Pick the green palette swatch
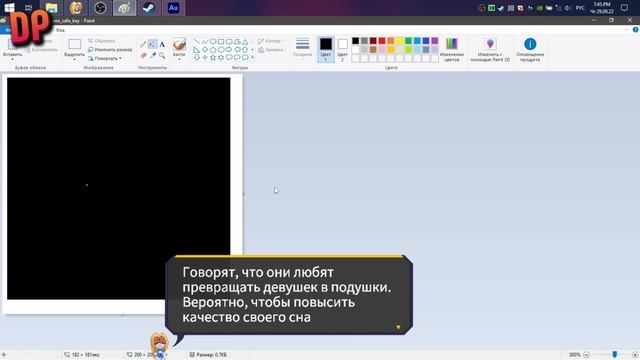Screen dimensions: 640x360 pyautogui.click(x=409, y=40)
